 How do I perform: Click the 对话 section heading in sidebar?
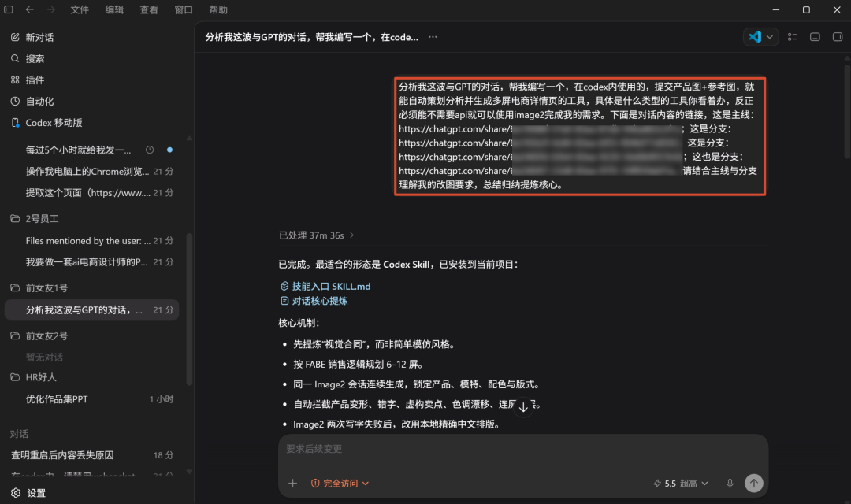click(19, 435)
